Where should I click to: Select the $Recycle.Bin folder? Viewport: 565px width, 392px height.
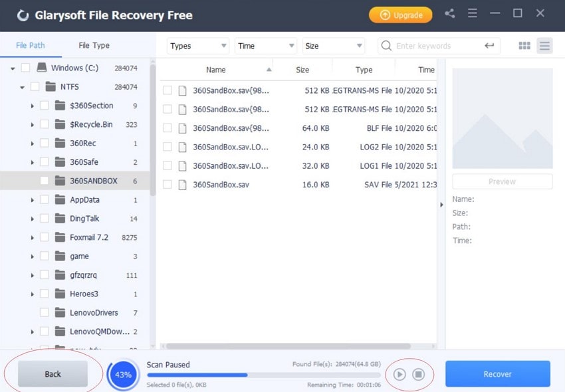coord(91,124)
